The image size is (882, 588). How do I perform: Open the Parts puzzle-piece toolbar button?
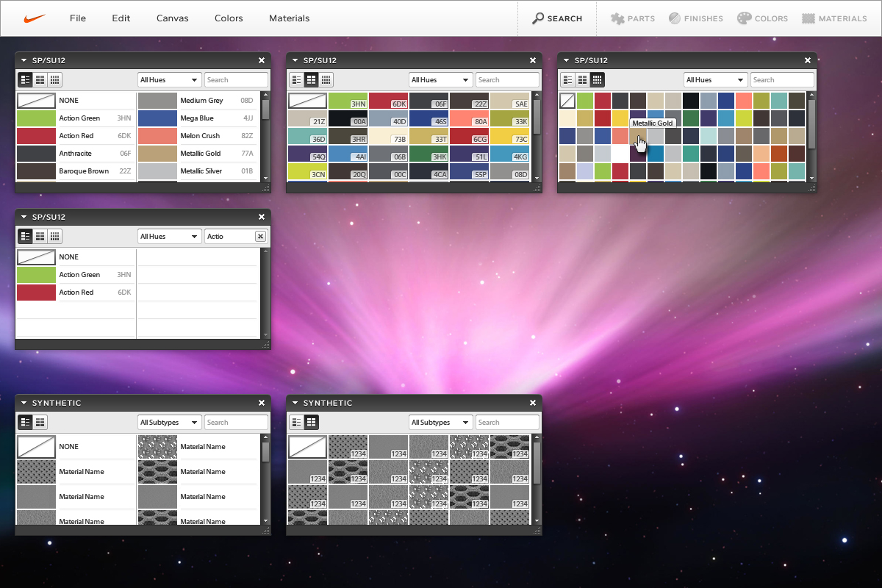coord(617,18)
